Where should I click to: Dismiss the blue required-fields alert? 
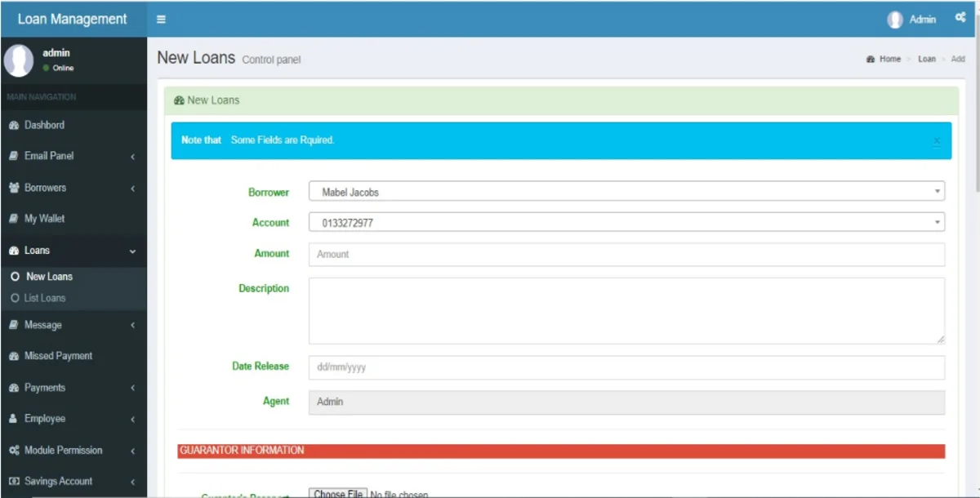[937, 141]
